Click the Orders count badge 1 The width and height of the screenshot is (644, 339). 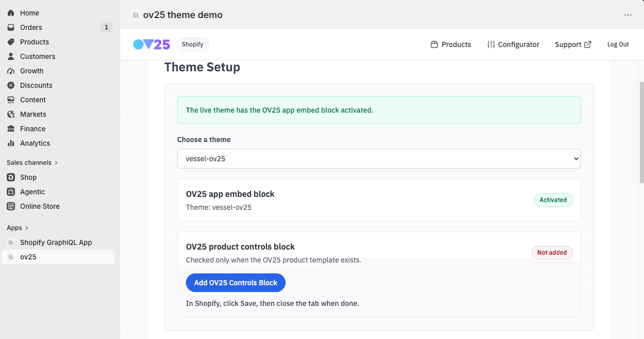[x=106, y=27]
